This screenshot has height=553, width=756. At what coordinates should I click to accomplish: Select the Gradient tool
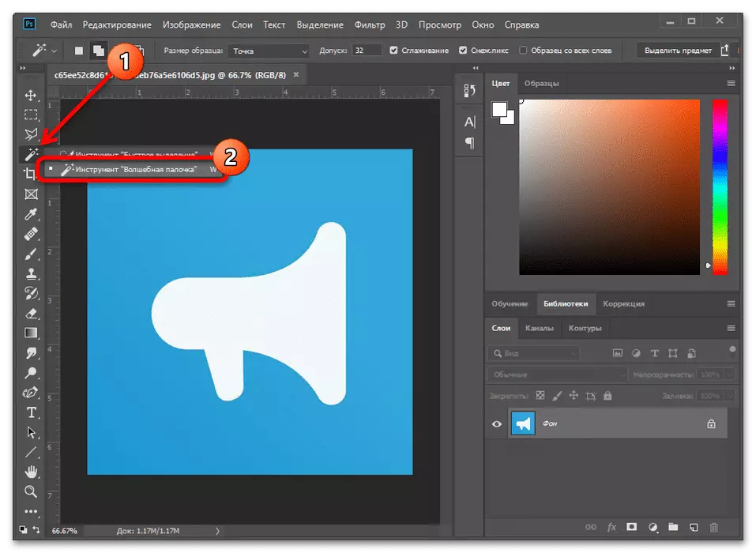pos(31,333)
